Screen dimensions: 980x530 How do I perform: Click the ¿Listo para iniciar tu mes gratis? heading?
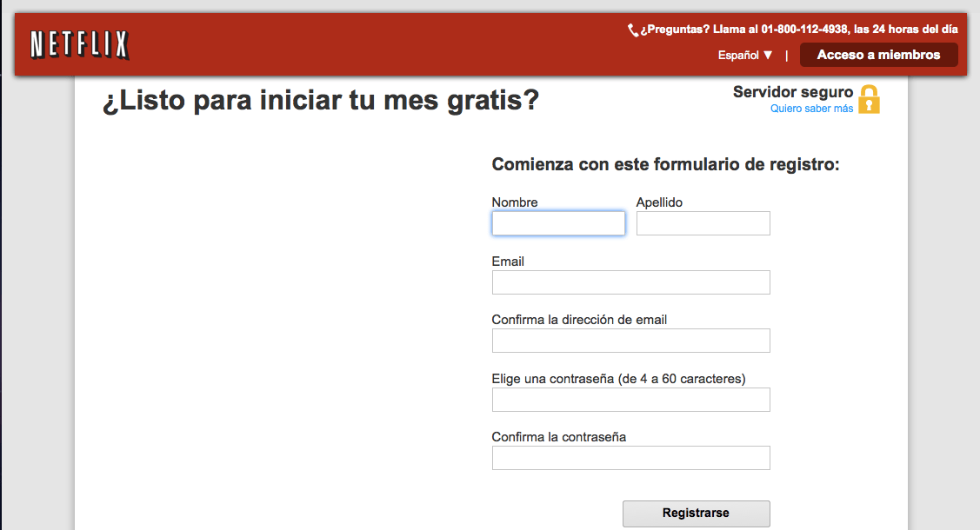pos(321,102)
